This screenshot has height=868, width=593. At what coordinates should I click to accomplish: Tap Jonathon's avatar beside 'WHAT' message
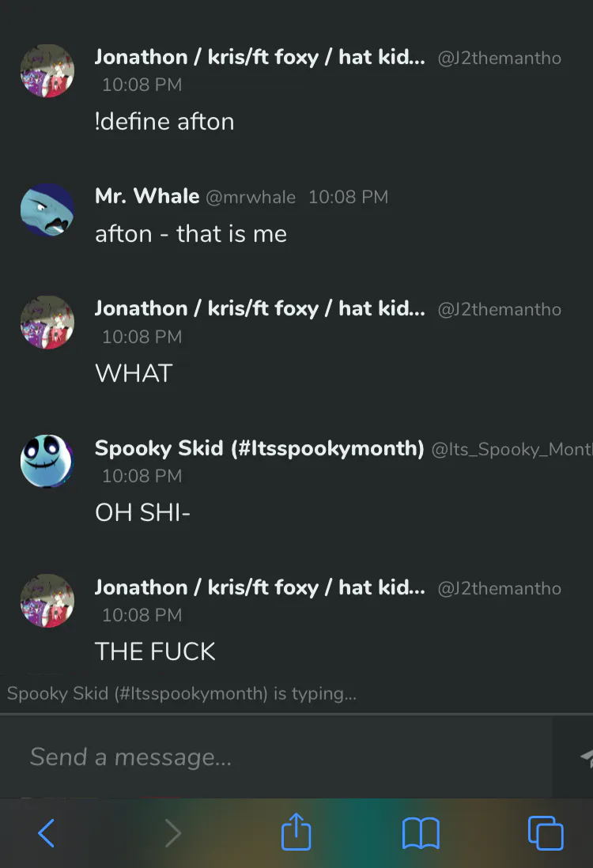pyautogui.click(x=47, y=323)
